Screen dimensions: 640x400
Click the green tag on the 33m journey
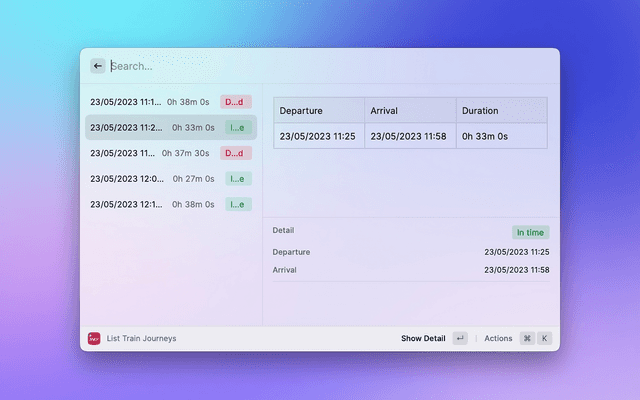point(238,127)
